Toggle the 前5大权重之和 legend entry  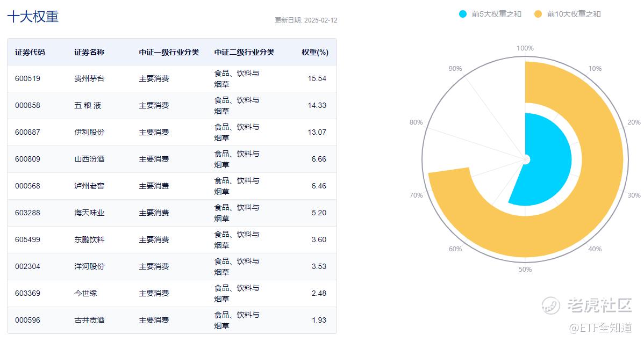coord(490,14)
